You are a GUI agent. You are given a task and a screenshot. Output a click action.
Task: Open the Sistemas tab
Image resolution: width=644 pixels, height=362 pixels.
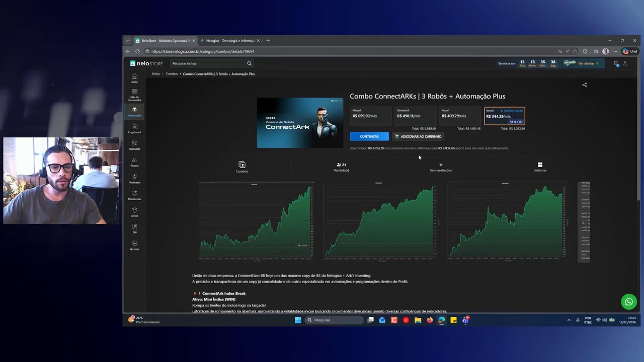tap(540, 167)
